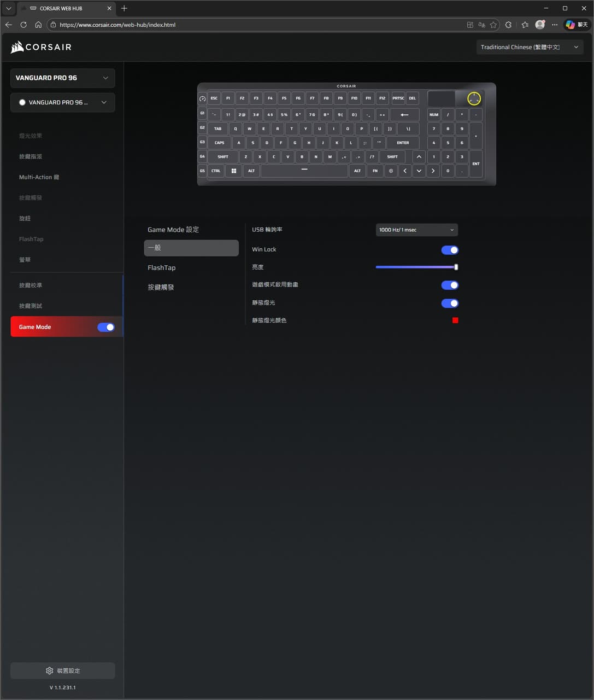Open FlashTap tab under Game Mode 設定
The image size is (594, 700).
coord(162,267)
